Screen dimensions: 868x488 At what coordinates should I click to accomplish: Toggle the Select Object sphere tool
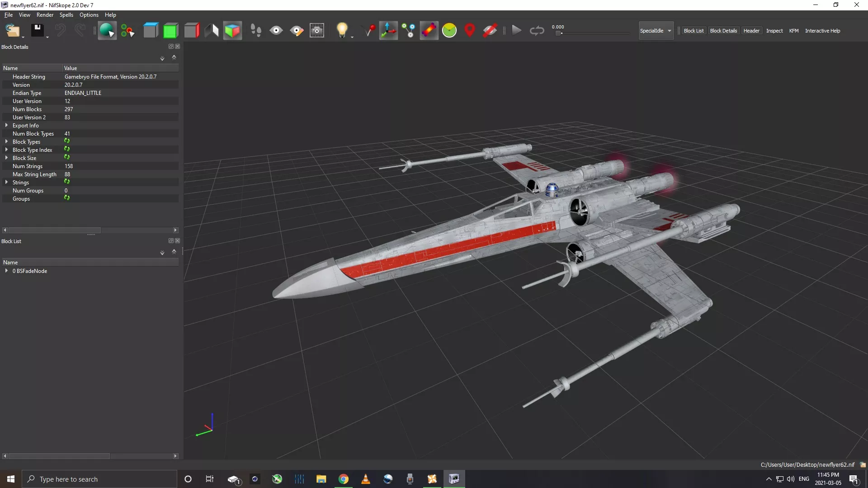pos(107,31)
